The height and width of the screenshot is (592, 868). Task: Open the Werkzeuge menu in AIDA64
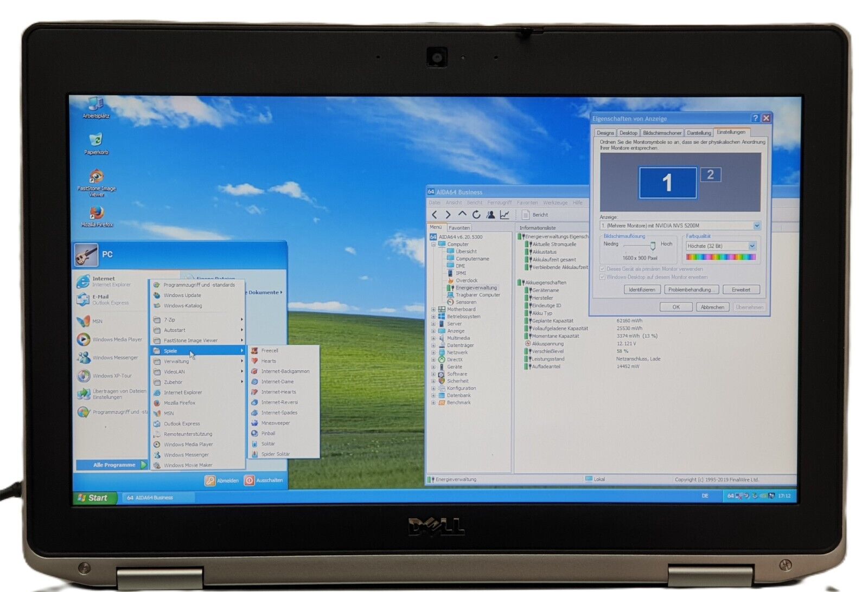click(x=555, y=203)
